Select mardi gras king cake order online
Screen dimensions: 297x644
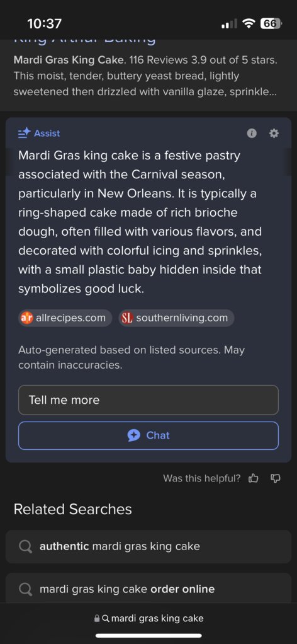pyautogui.click(x=148, y=588)
